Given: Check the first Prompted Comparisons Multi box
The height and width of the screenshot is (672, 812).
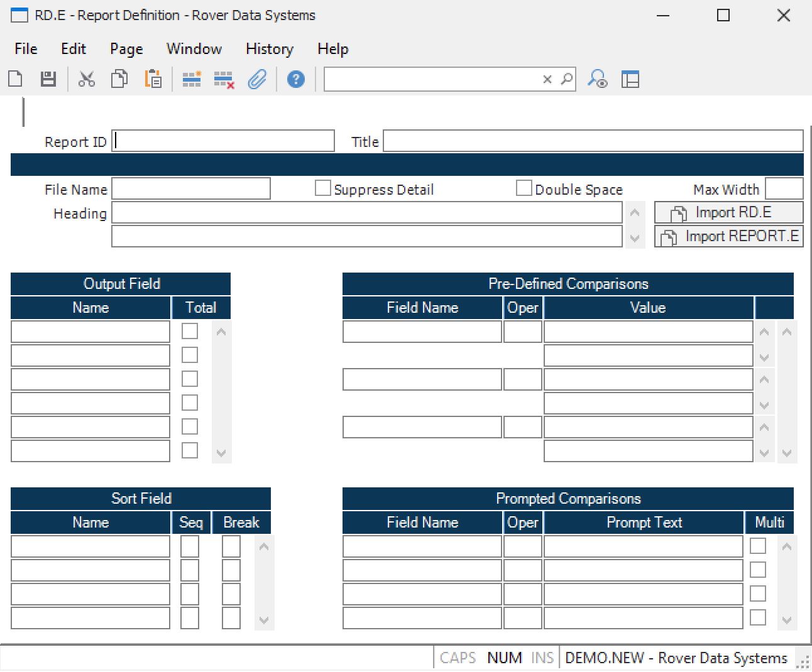Looking at the screenshot, I should (758, 546).
